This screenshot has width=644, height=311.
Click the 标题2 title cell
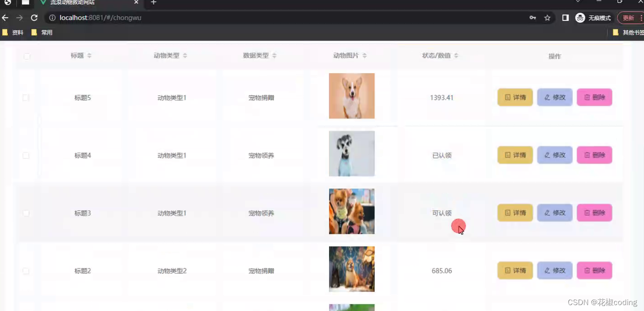pyautogui.click(x=83, y=271)
